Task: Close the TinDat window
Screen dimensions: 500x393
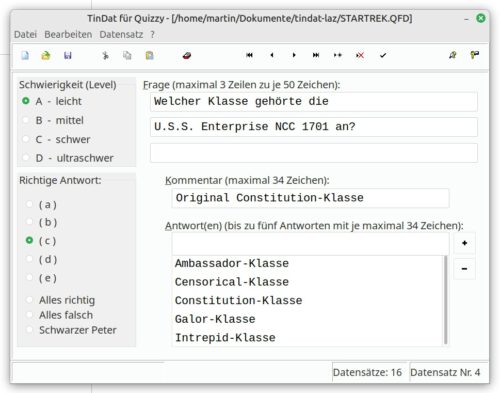Action: point(481,18)
